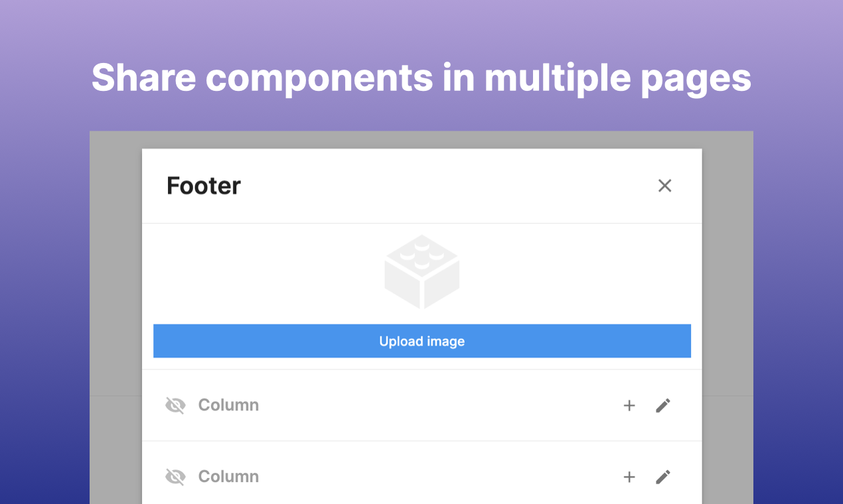Viewport: 843px width, 504px height.
Task: Click the Footer dialog title
Action: pyautogui.click(x=203, y=186)
